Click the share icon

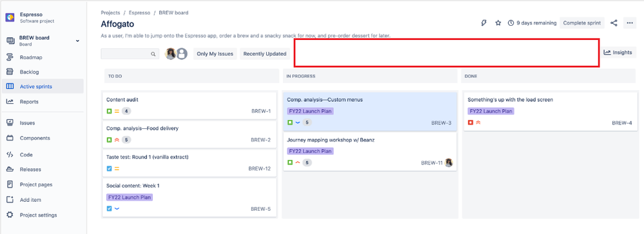coord(614,23)
